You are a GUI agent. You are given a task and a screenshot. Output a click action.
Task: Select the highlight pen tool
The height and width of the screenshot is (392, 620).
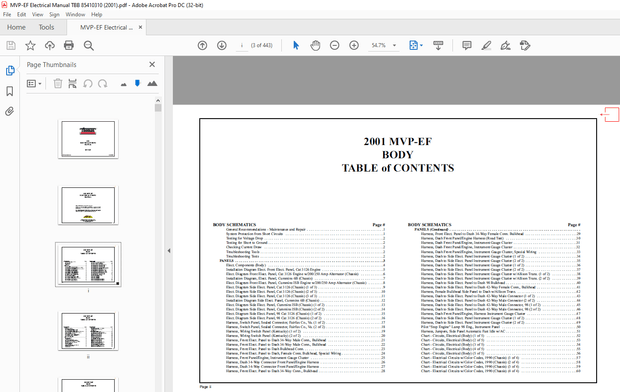click(x=486, y=45)
